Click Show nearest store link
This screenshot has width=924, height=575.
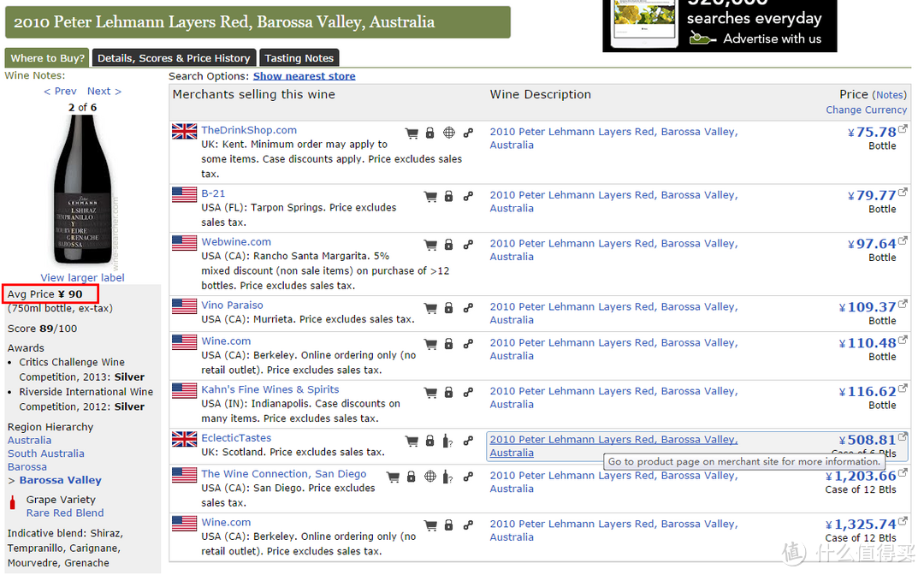[304, 76]
